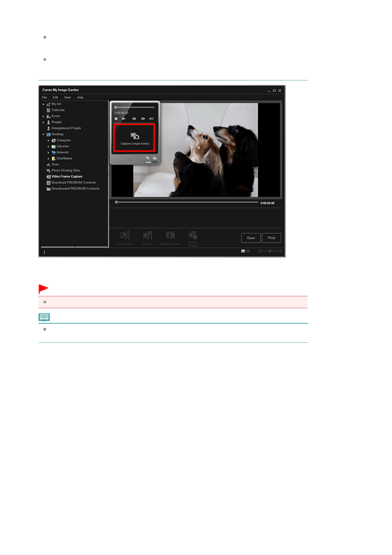Open Scan from the sidebar
The width and height of the screenshot is (392, 555).
[55, 164]
